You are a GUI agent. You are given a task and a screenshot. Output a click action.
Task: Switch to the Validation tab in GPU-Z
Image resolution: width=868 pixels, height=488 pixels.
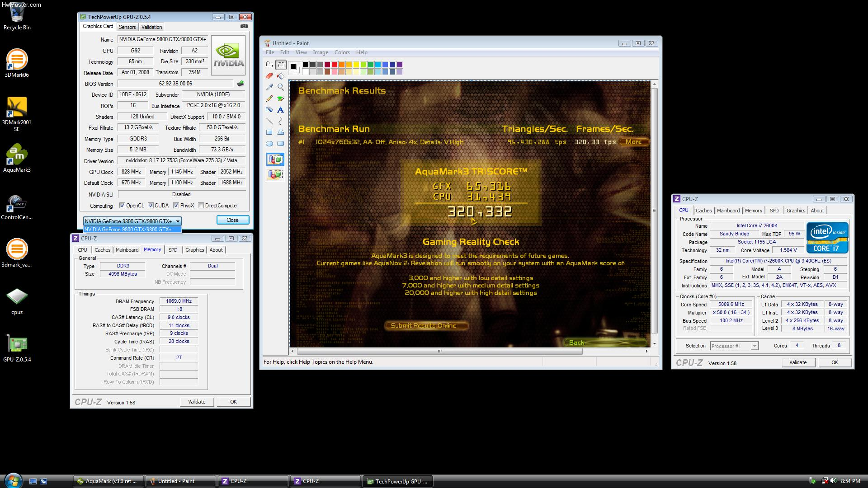coord(151,27)
